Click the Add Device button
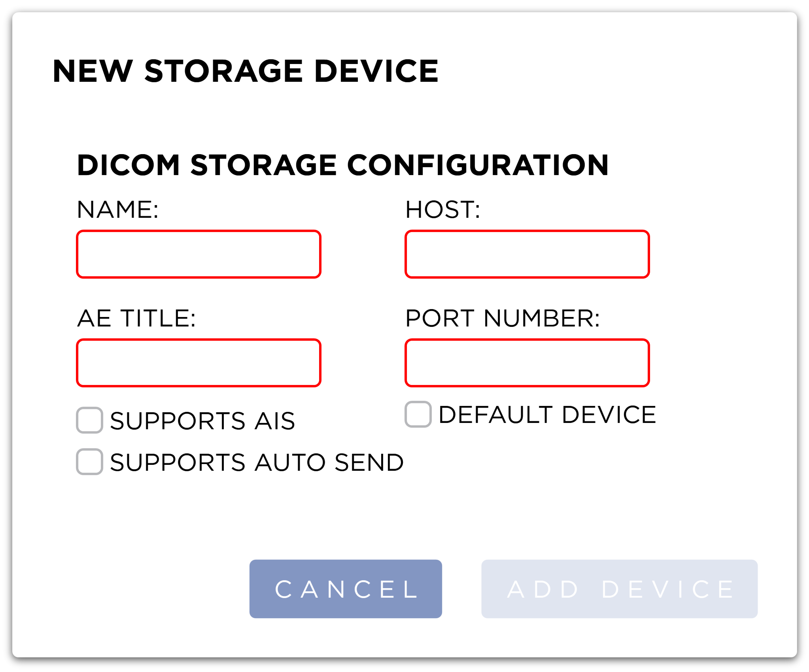The height and width of the screenshot is (672, 809). coord(619,589)
